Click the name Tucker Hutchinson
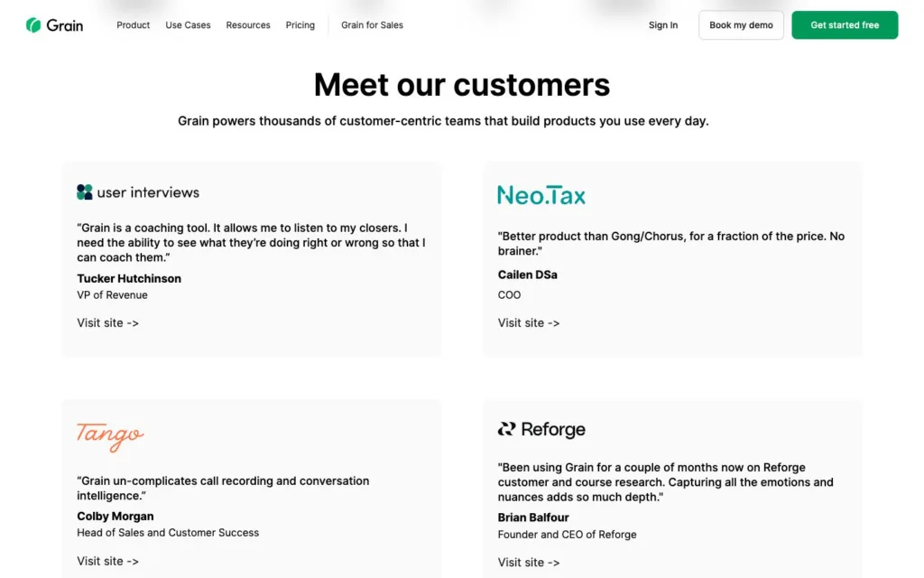 pos(129,278)
